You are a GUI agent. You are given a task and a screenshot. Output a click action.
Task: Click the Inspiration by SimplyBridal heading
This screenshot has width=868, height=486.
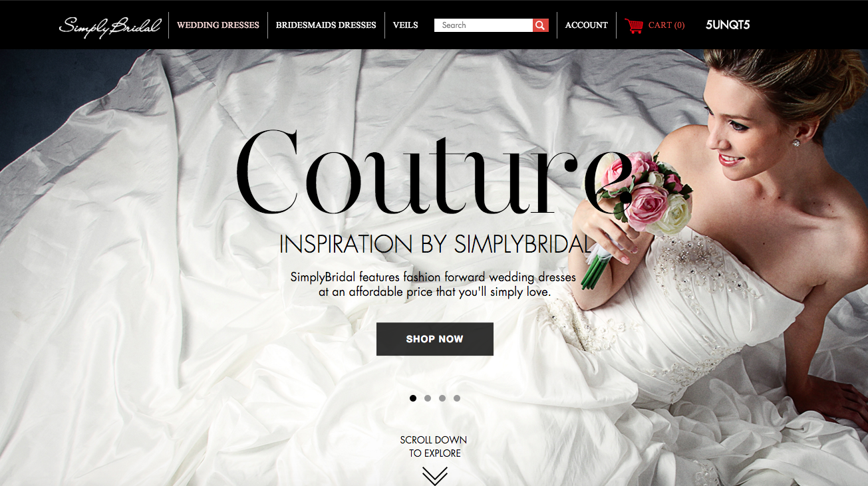(x=435, y=244)
